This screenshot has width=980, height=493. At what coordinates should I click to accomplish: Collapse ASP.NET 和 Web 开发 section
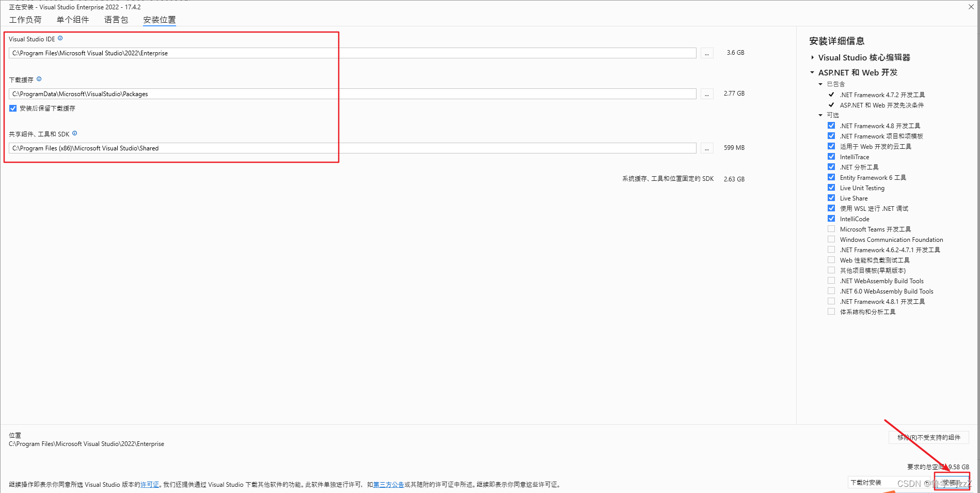point(812,72)
